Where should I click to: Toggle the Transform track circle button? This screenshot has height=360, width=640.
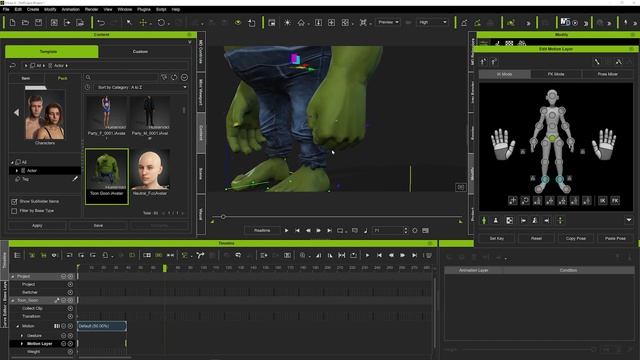coord(70,316)
